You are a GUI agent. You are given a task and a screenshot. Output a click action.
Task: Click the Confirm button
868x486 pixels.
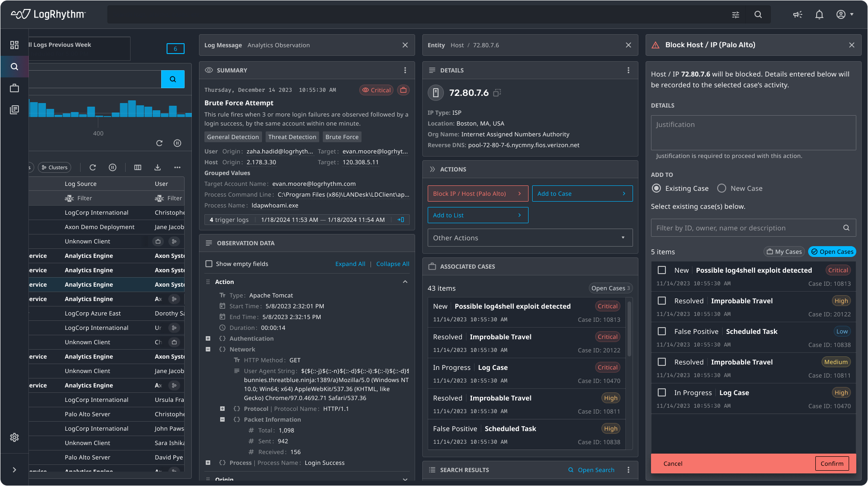click(x=832, y=463)
